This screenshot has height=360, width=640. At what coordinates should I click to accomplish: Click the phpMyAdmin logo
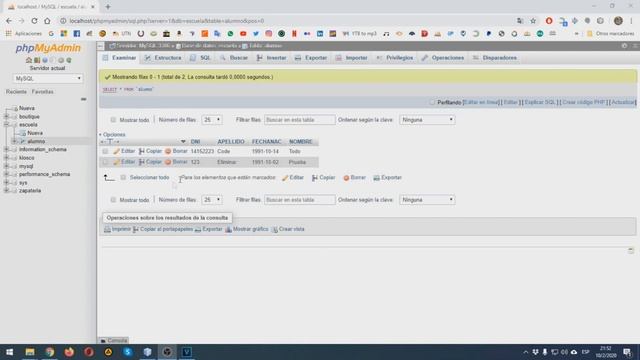(48, 48)
